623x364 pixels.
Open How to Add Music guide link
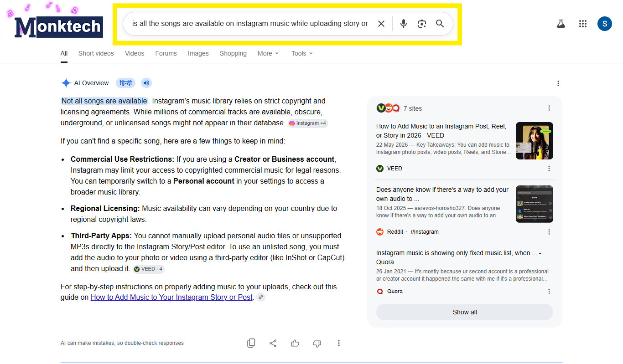(x=171, y=297)
